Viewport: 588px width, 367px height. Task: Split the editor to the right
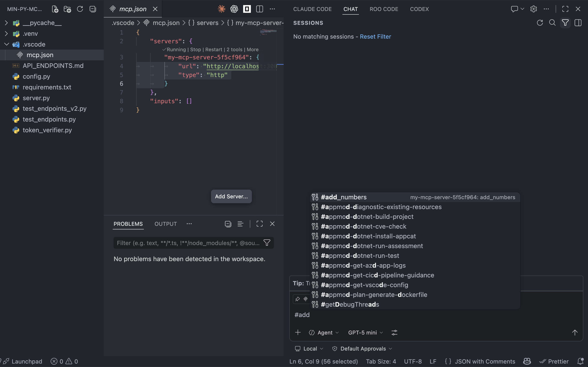[259, 9]
